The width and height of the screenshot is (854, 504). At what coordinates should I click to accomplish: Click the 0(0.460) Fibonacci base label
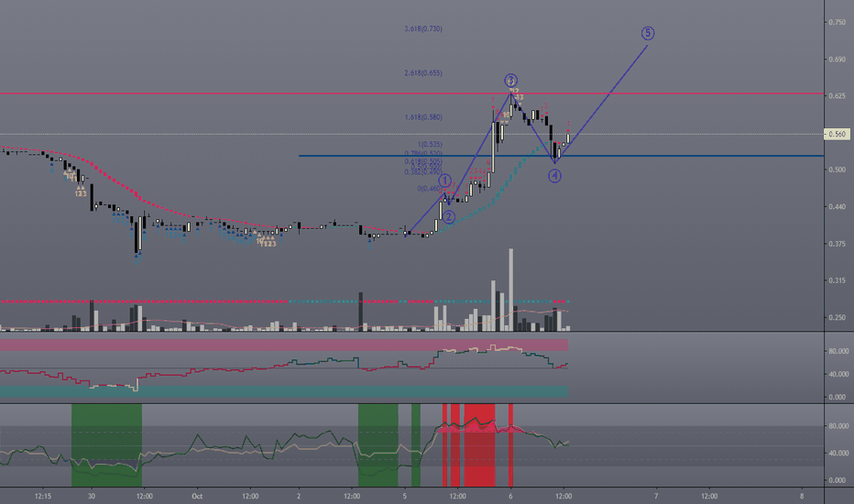(x=430, y=189)
